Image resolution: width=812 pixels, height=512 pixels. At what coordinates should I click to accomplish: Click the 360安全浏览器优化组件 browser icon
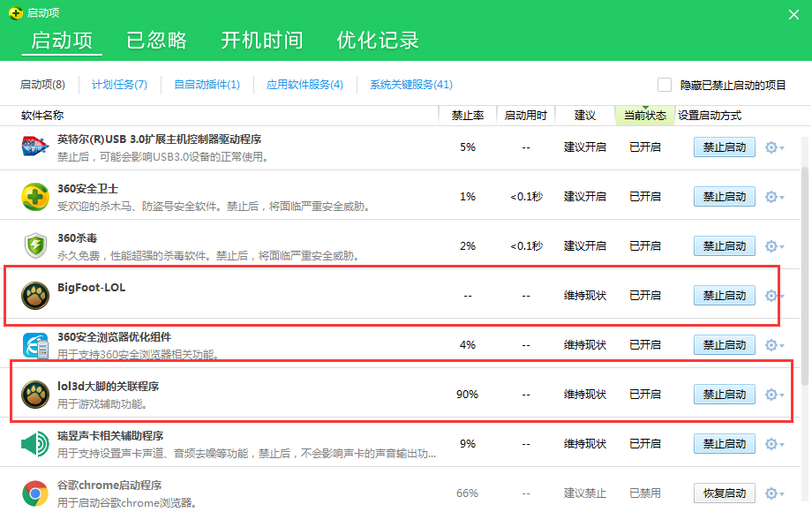34,344
